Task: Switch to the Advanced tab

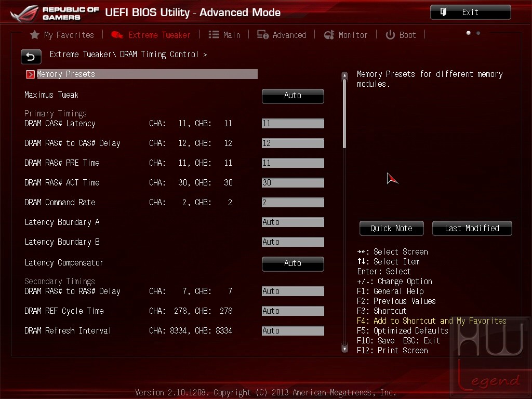Action: coord(282,35)
